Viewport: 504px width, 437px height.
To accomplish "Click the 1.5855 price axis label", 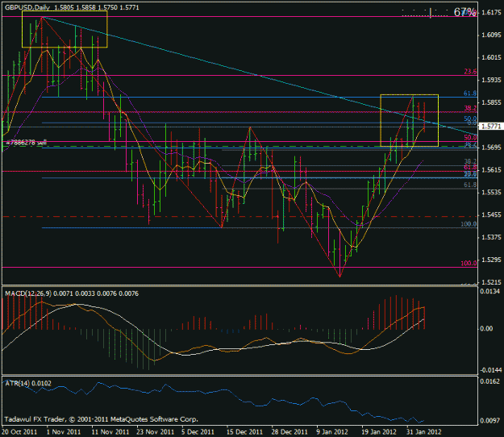I will 491,102.
